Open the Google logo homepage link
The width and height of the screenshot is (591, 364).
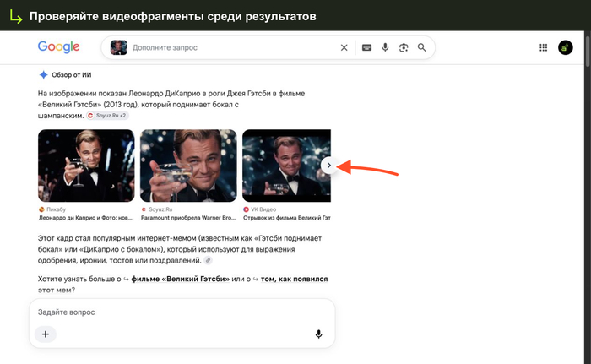(59, 47)
